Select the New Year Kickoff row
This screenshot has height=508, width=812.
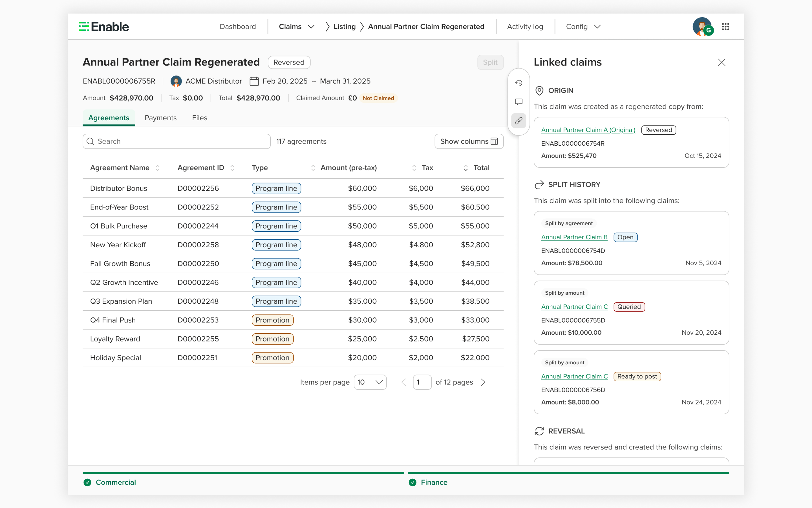tap(293, 245)
